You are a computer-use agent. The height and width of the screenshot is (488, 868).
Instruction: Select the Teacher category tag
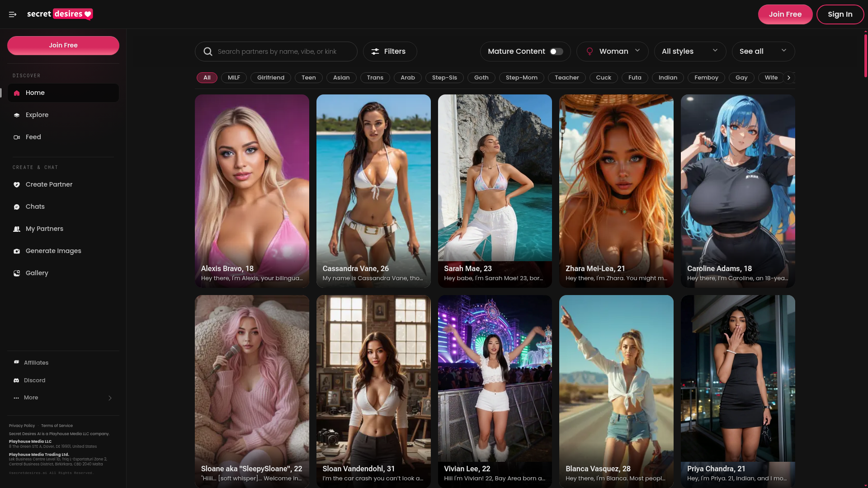click(567, 78)
